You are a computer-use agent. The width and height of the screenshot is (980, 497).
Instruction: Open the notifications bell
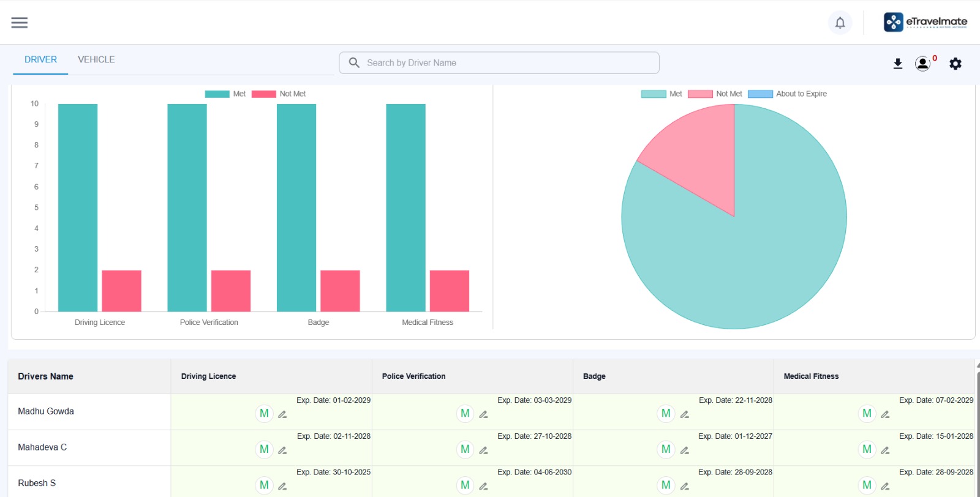[x=840, y=23]
